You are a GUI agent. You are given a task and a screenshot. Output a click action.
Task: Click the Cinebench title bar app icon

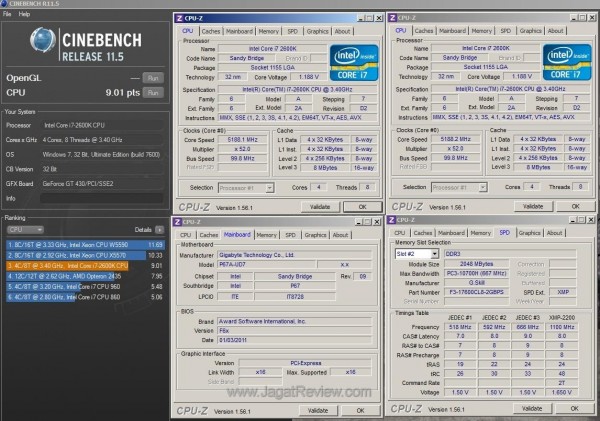coord(5,5)
